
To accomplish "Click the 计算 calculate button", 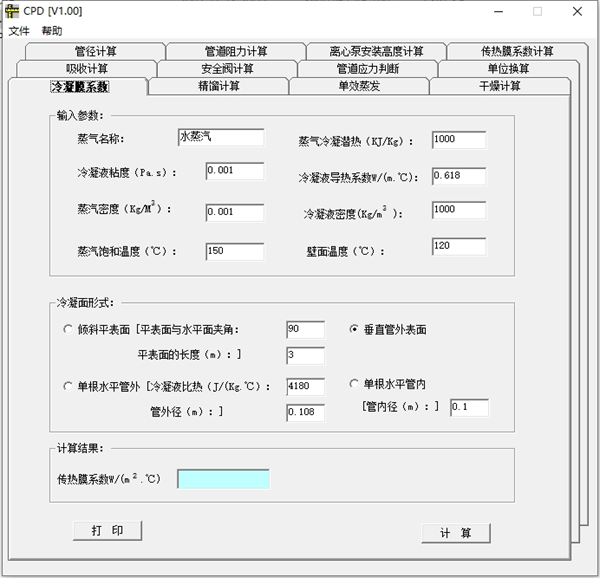I will [456, 533].
